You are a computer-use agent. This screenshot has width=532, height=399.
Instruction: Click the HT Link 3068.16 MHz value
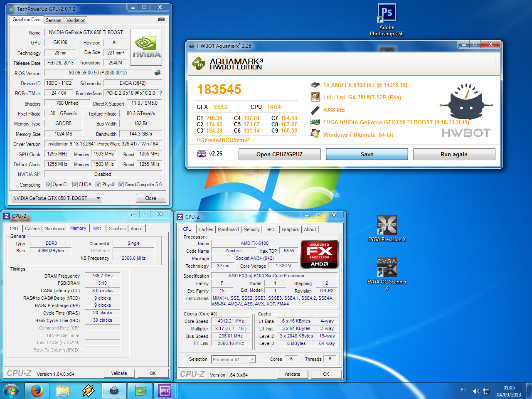231,344
